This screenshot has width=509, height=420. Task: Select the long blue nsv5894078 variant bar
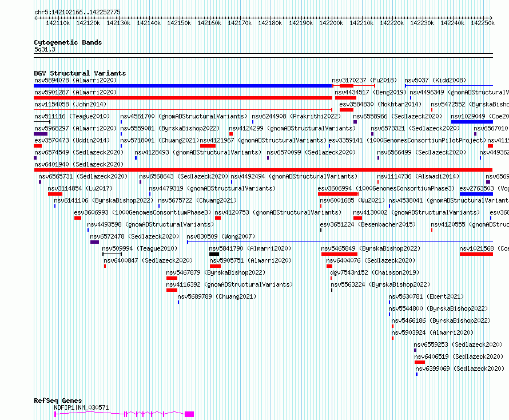[x=183, y=86]
